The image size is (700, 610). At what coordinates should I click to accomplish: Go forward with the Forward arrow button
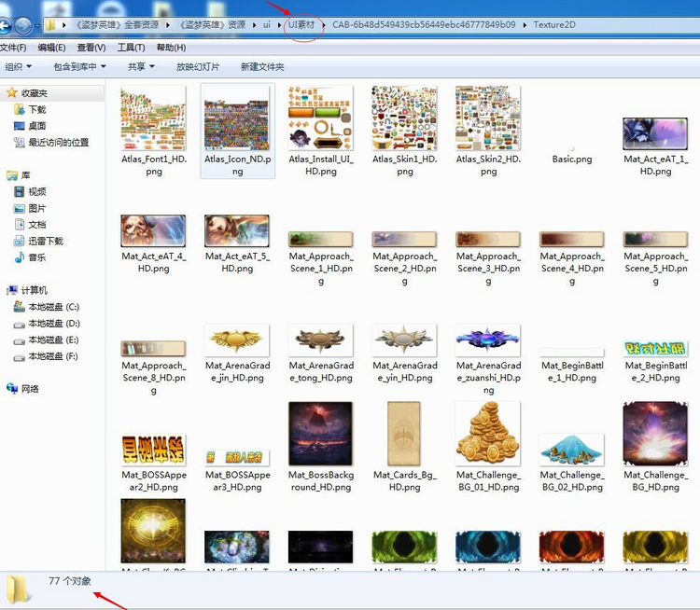[x=23, y=25]
